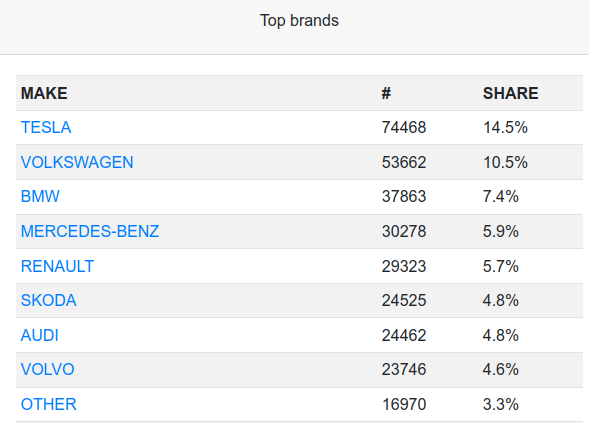The width and height of the screenshot is (589, 423).
Task: Open the RENAULT brand page
Action: (x=57, y=266)
